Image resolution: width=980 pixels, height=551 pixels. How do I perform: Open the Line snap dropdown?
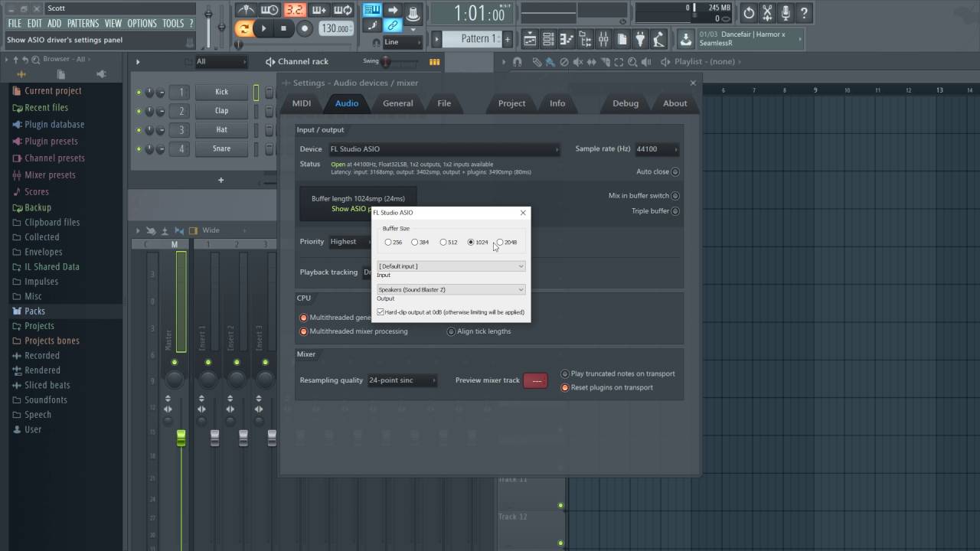tap(401, 43)
